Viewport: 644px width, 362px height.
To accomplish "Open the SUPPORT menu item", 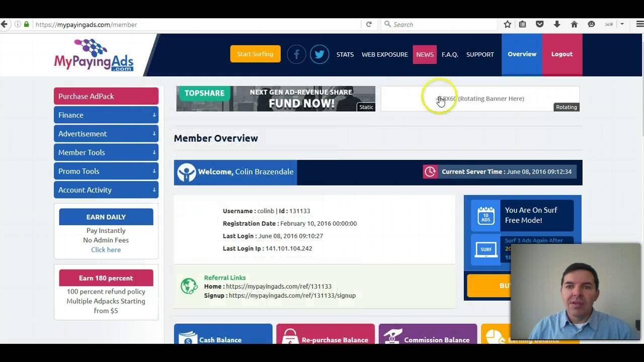I will [x=480, y=54].
